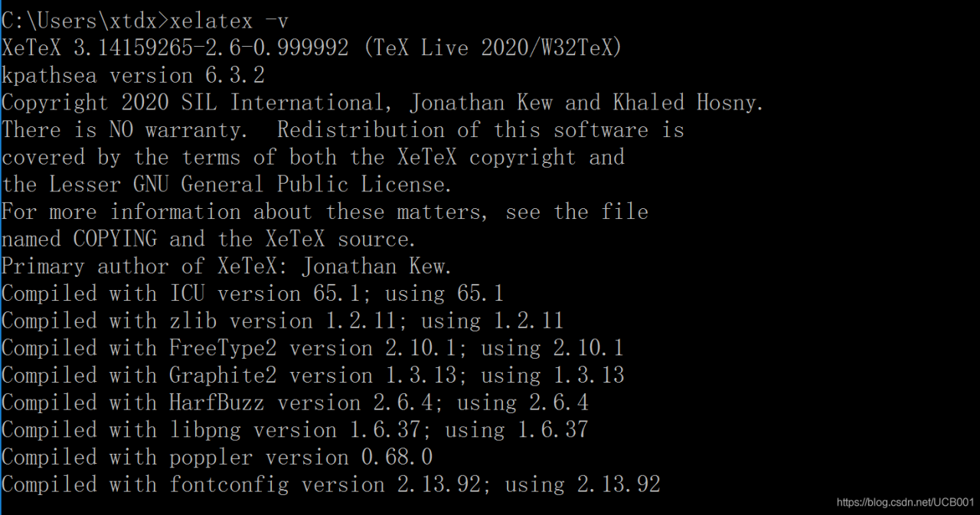This screenshot has width=980, height=515.
Task: Click the 'named COPYING' line
Action: point(209,239)
